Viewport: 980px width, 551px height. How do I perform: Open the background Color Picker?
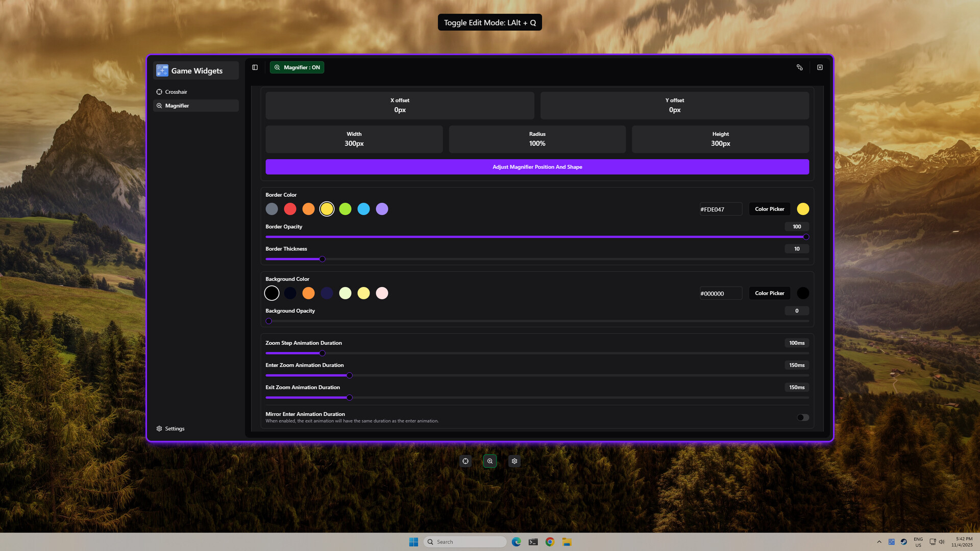pos(769,293)
